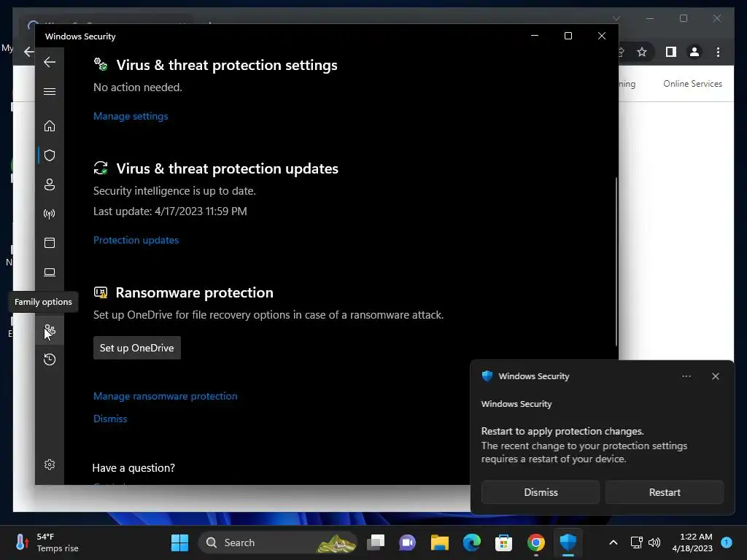Switch to Chrome on the taskbar

coord(536,542)
